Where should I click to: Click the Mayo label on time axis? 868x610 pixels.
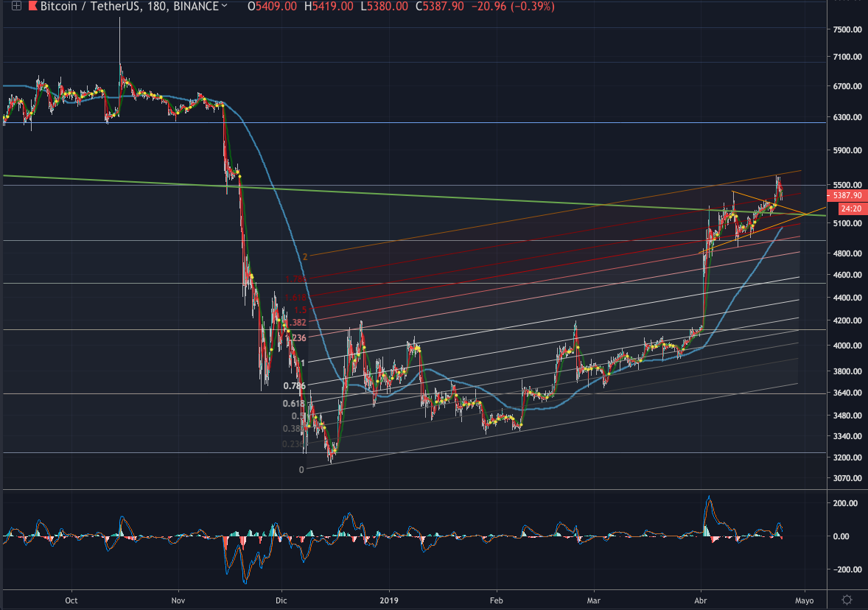tap(805, 600)
